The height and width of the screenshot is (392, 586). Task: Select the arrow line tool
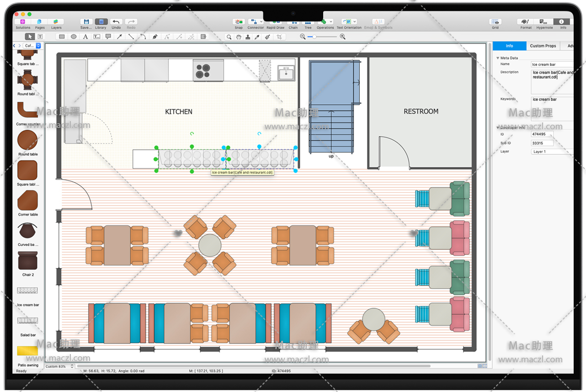tap(119, 37)
